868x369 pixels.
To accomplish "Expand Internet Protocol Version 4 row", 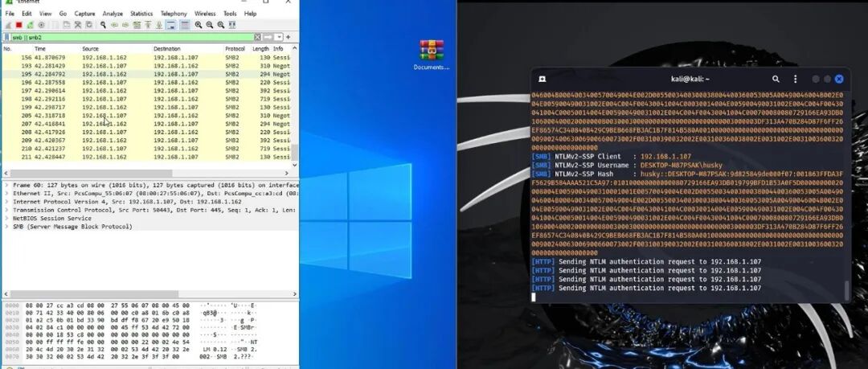I will point(6,202).
